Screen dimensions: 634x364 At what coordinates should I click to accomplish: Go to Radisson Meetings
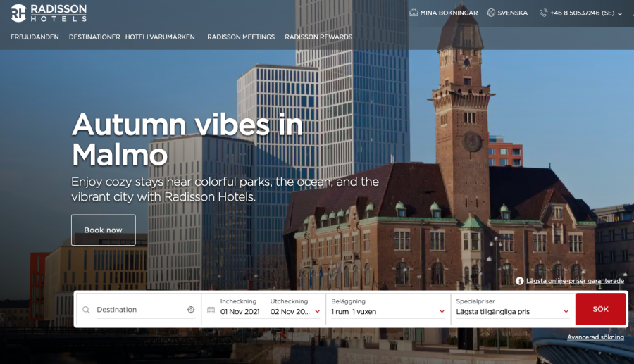click(241, 37)
